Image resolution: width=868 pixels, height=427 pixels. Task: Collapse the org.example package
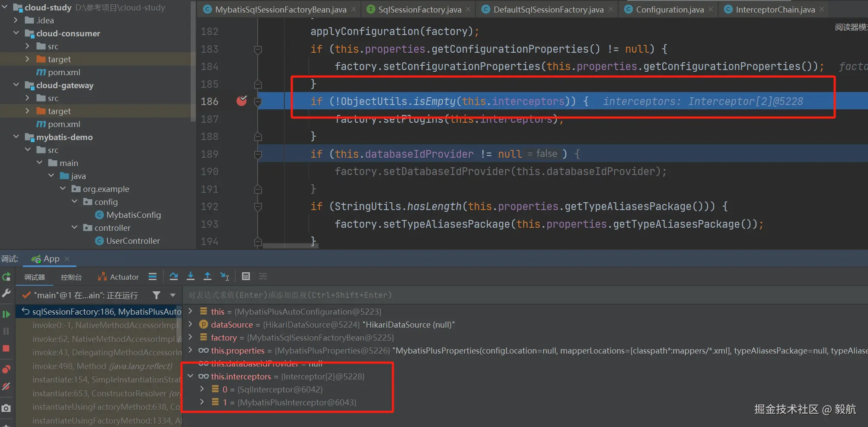coord(63,189)
